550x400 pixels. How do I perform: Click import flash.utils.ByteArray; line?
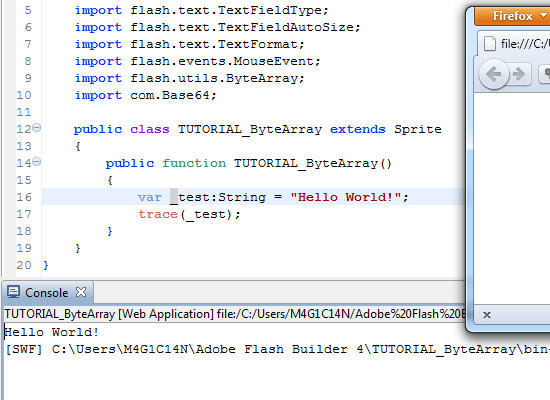189,78
